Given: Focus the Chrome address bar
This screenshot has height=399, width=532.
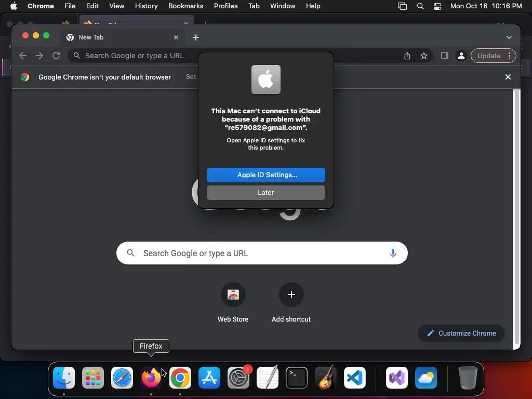Looking at the screenshot, I should pos(136,56).
